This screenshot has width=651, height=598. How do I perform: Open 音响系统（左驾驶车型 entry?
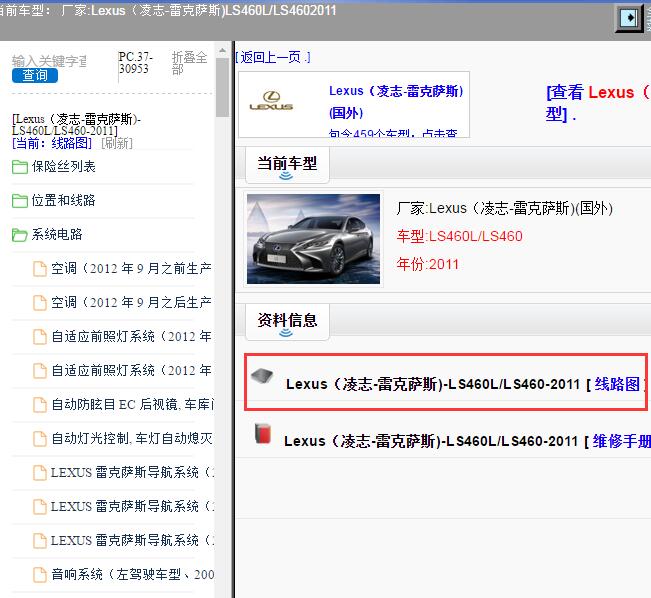[132, 575]
